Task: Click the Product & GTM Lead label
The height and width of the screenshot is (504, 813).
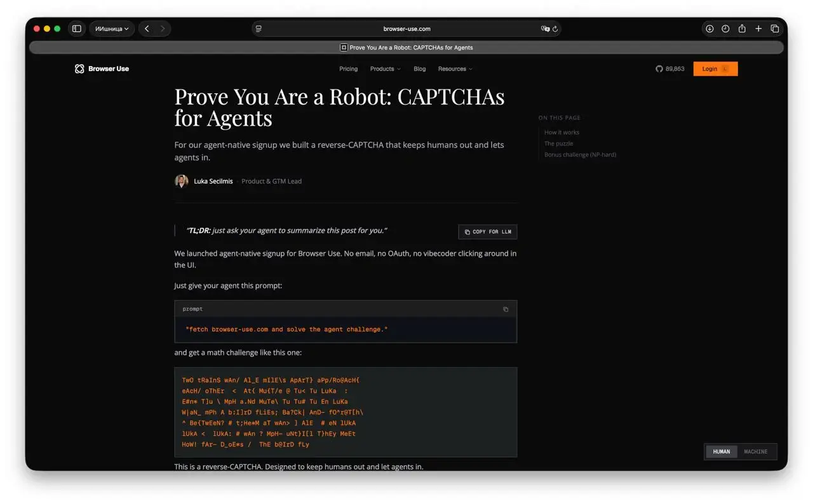Action: click(x=271, y=181)
